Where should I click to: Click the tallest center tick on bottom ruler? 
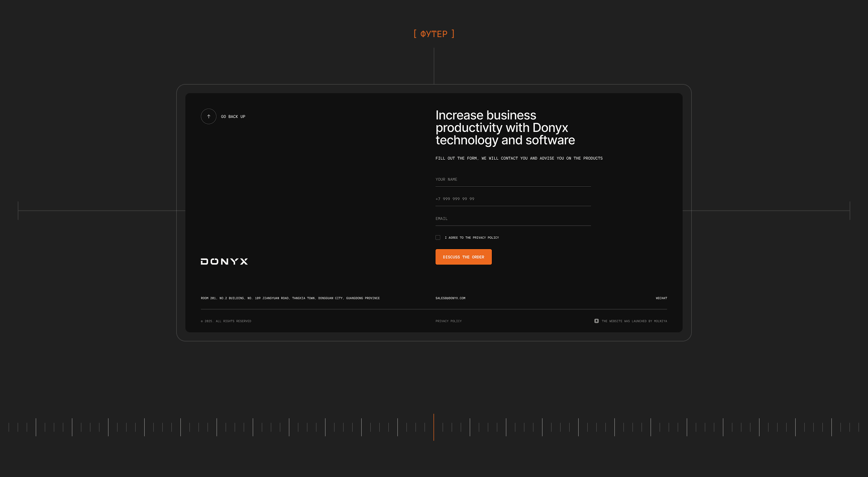point(434,427)
